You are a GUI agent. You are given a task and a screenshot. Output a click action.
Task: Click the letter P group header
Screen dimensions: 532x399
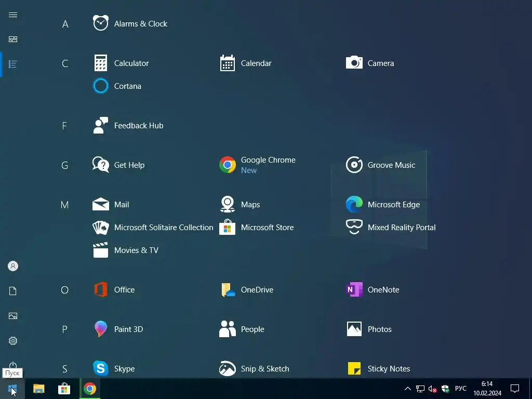click(x=64, y=329)
